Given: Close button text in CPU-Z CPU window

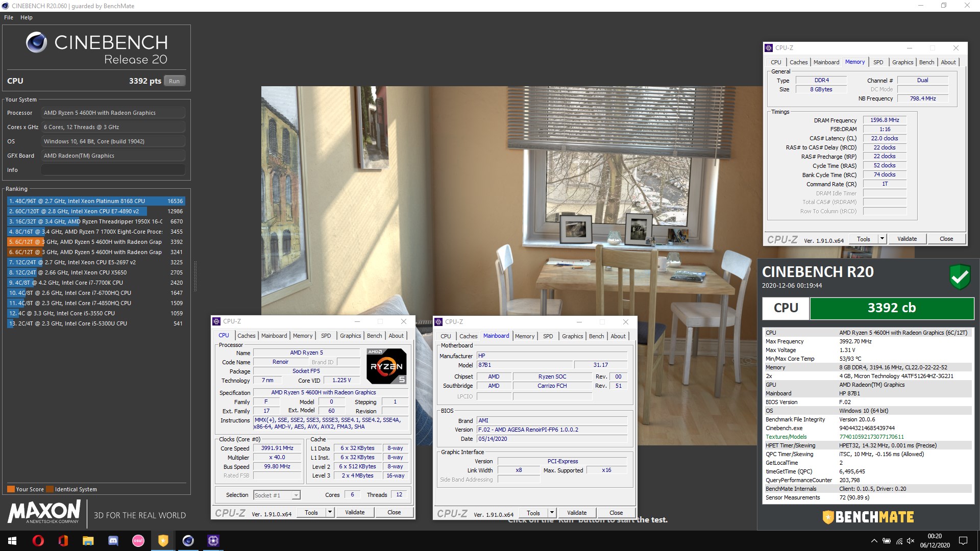Looking at the screenshot, I should tap(394, 512).
